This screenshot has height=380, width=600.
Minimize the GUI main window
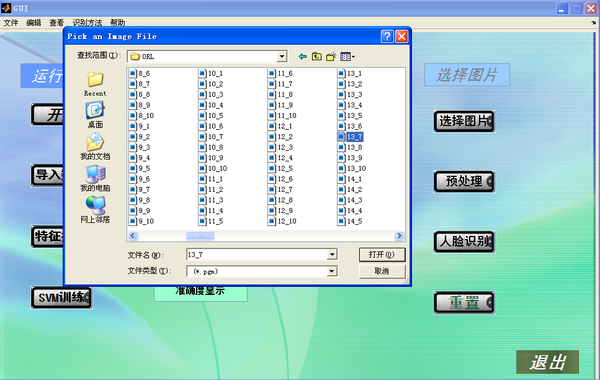point(562,8)
